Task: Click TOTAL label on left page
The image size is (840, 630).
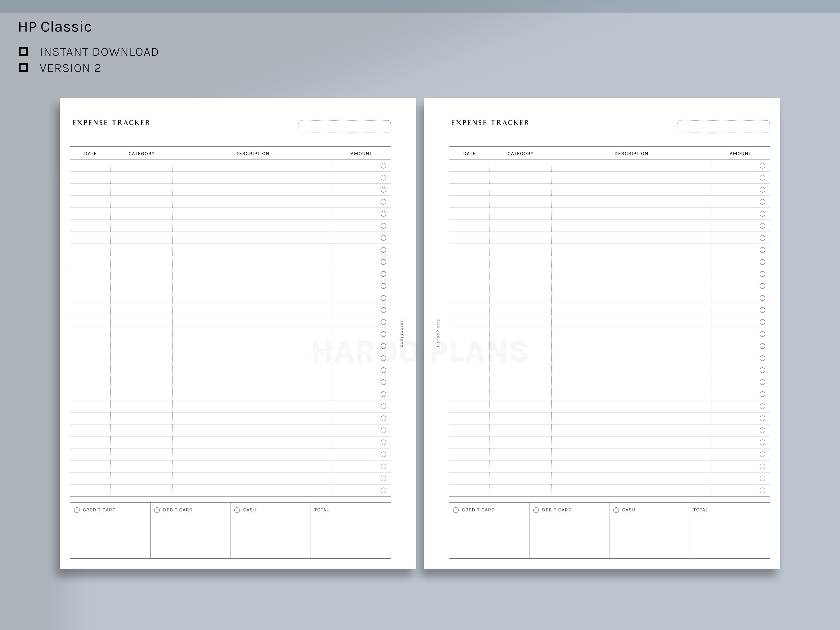Action: click(322, 510)
